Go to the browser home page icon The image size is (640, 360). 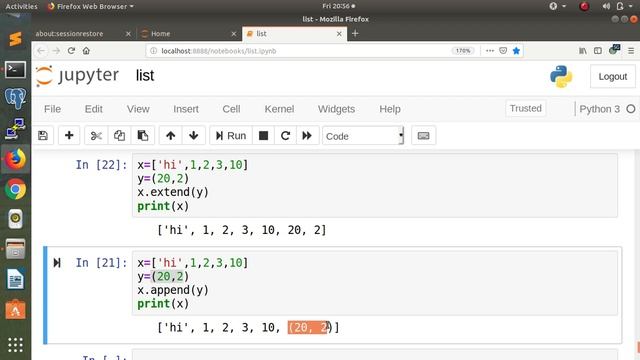point(86,51)
